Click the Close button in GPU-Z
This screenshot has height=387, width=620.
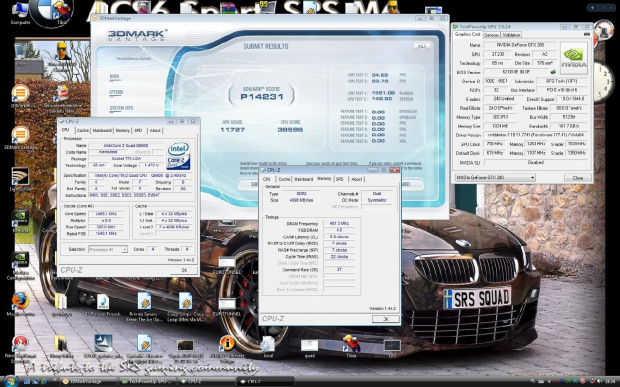pyautogui.click(x=578, y=178)
